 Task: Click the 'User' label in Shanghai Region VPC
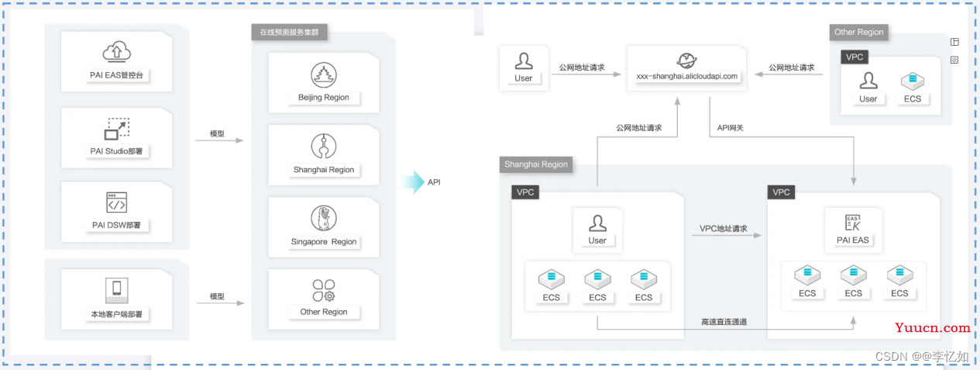point(597,240)
